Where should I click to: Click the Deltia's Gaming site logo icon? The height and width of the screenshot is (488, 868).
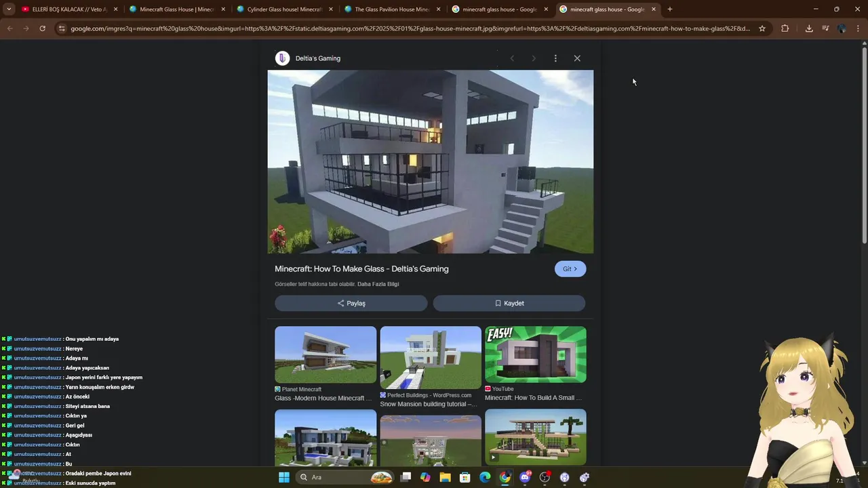[x=282, y=58]
